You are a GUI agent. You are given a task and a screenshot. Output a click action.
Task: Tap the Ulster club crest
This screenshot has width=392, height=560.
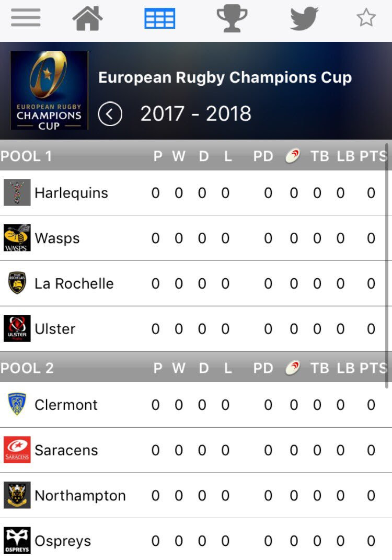pyautogui.click(x=17, y=328)
